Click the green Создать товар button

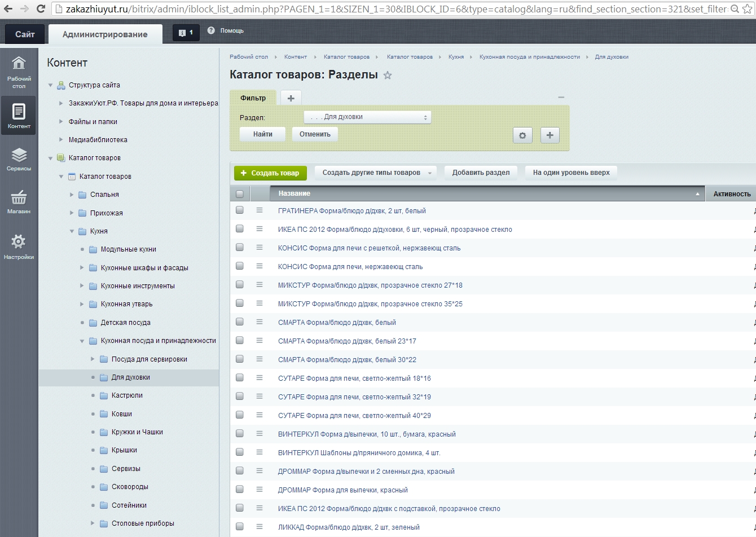(270, 173)
